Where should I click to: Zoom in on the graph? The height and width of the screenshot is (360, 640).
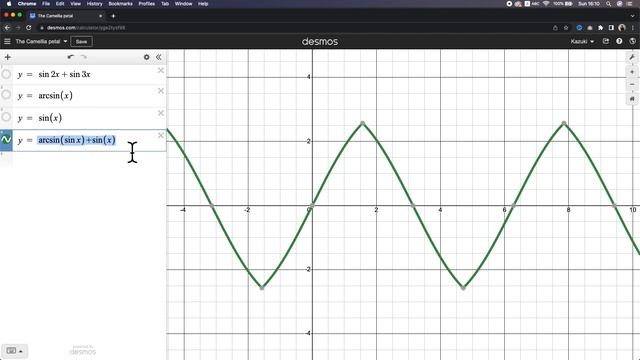click(x=632, y=72)
